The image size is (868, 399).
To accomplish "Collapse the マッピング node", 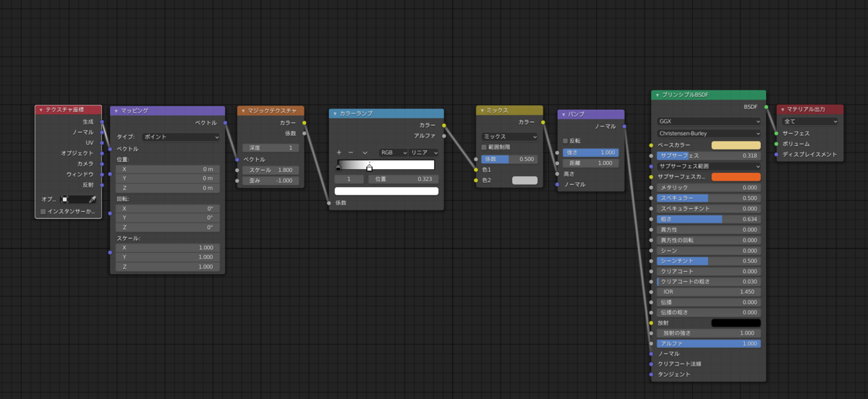I will click(x=116, y=111).
